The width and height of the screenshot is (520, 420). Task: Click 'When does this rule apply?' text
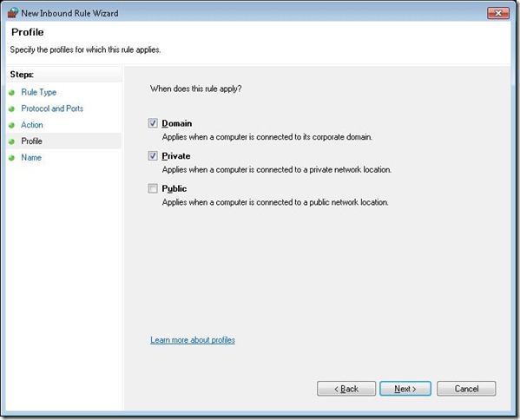[195, 89]
